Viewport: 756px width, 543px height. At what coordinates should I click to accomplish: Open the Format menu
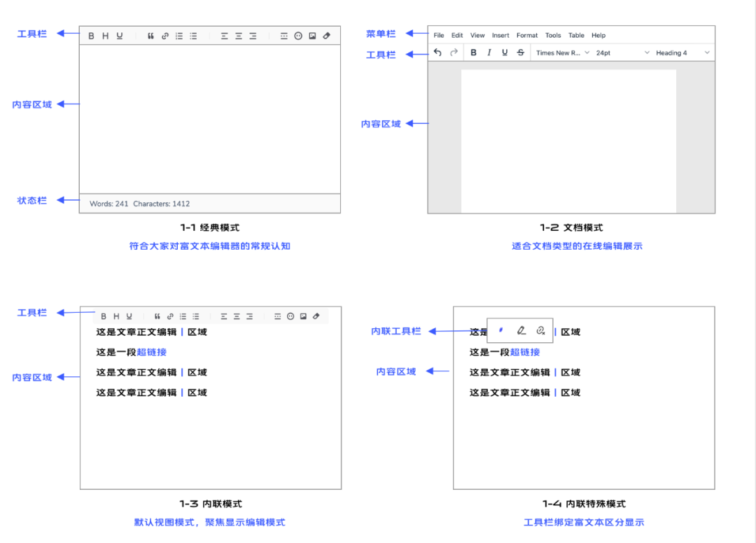click(x=526, y=35)
